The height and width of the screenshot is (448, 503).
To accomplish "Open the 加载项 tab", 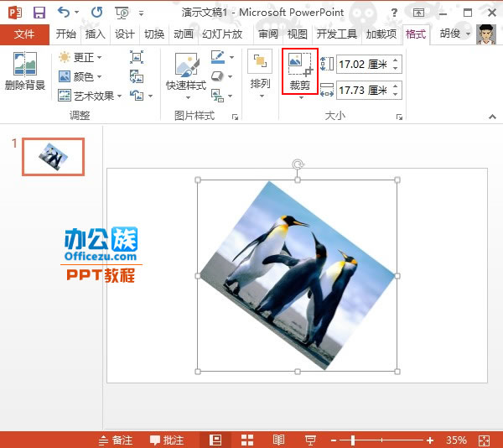I will point(381,34).
